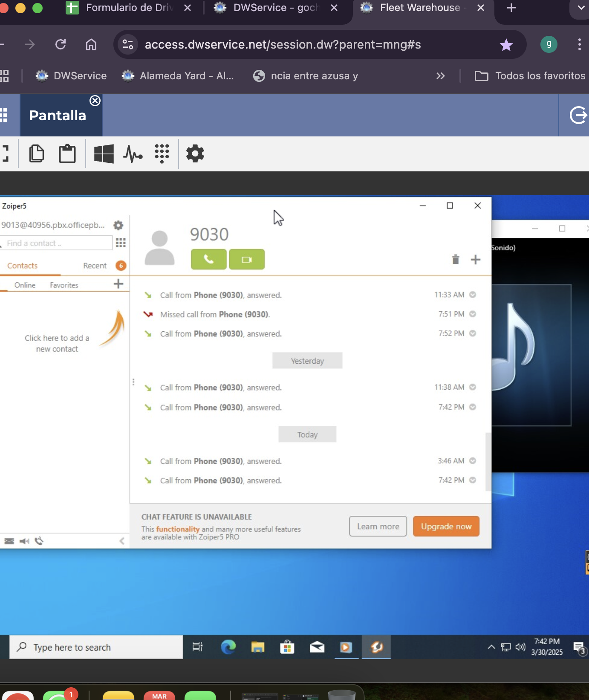This screenshot has width=589, height=700.
Task: Open Microsoft Edge on remote taskbar
Action: [x=228, y=647]
